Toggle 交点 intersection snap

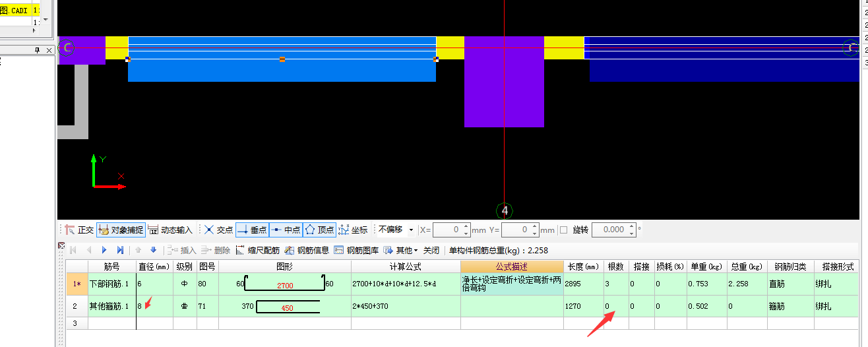[218, 230]
